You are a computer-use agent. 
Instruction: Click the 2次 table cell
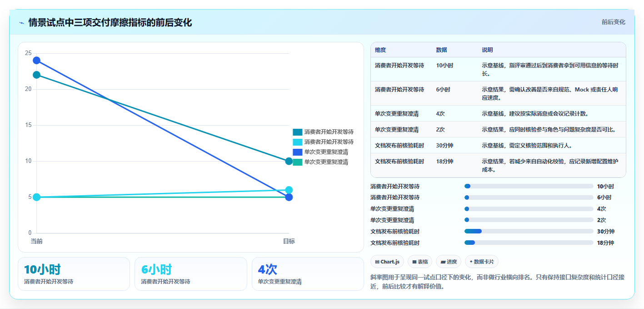[440, 130]
